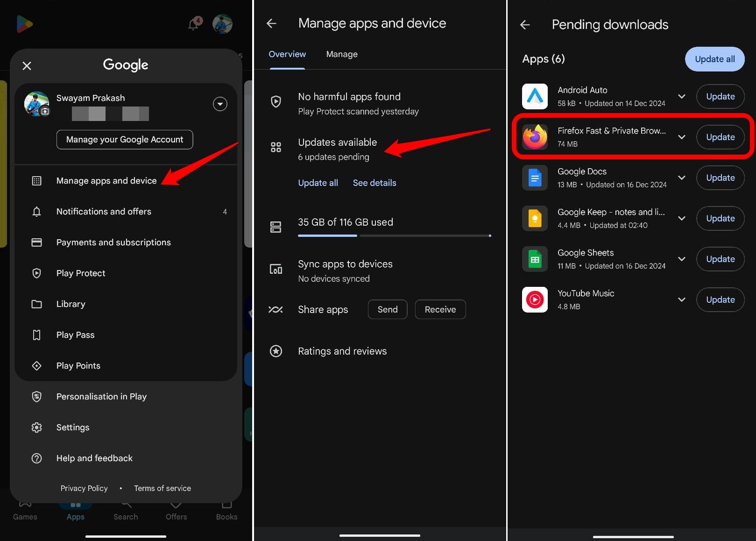Open Library menu entry
The width and height of the screenshot is (756, 541).
[126, 304]
